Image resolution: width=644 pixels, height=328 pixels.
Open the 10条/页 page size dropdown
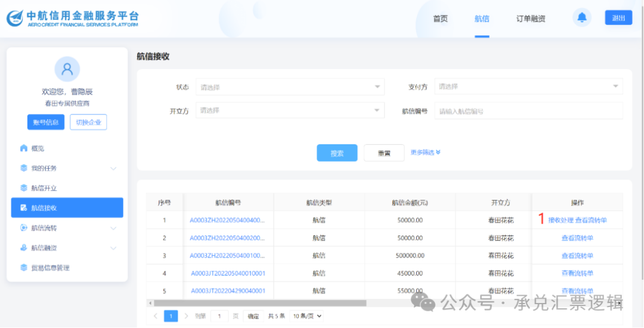[306, 316]
